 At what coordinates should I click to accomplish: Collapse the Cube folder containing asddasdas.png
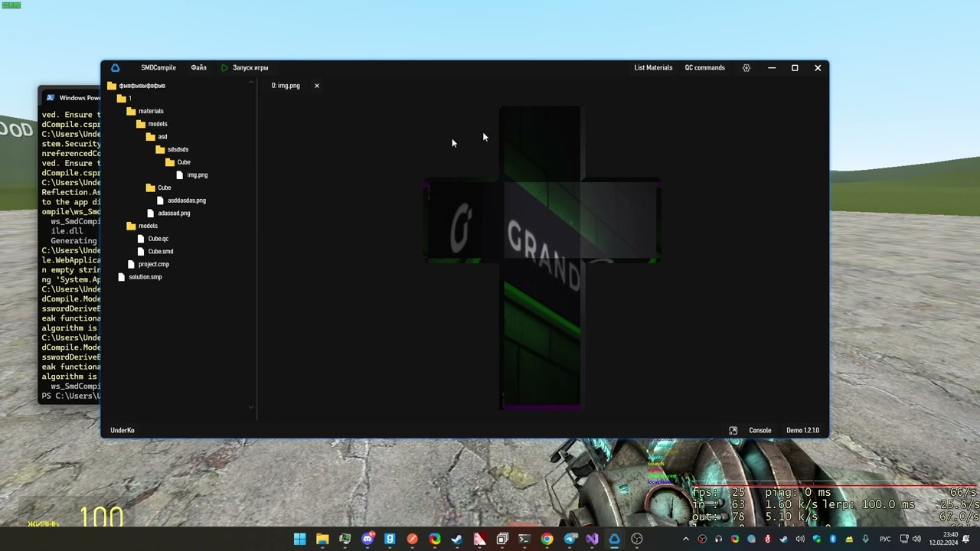[159, 187]
